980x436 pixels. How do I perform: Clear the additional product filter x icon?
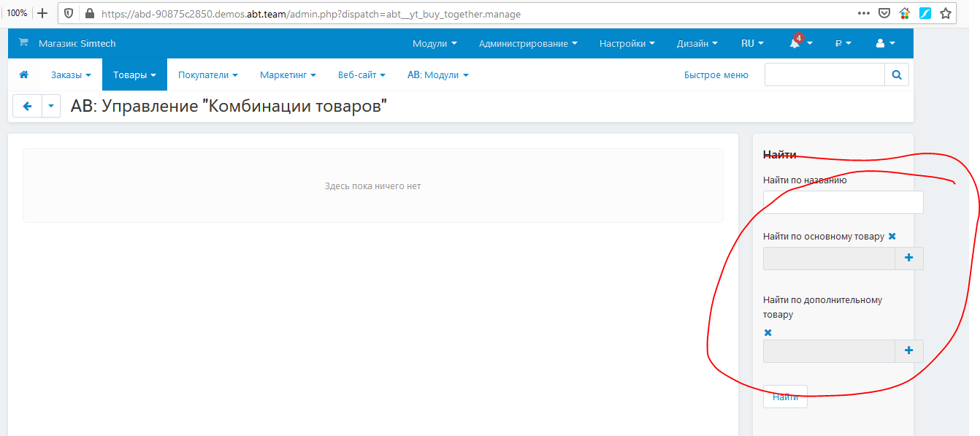click(767, 333)
